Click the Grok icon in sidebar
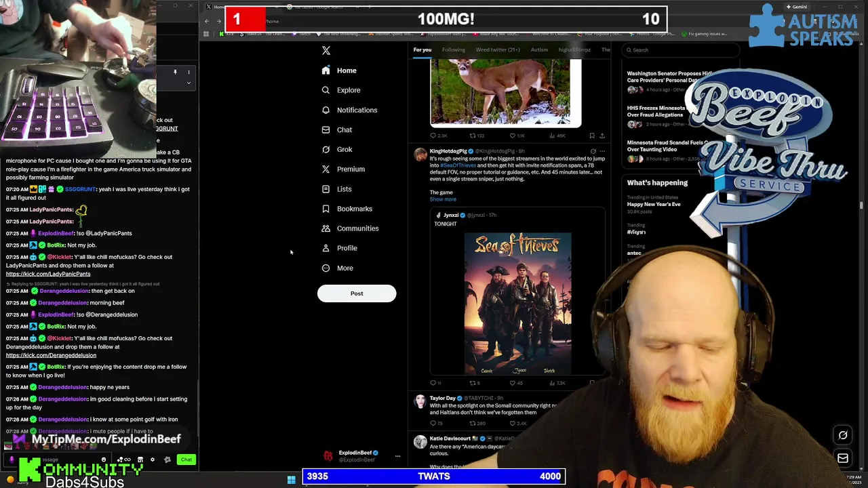 326,149
